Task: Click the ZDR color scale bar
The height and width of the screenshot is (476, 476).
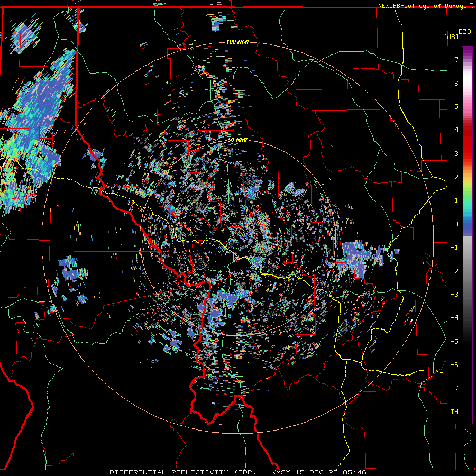Action: [x=467, y=235]
